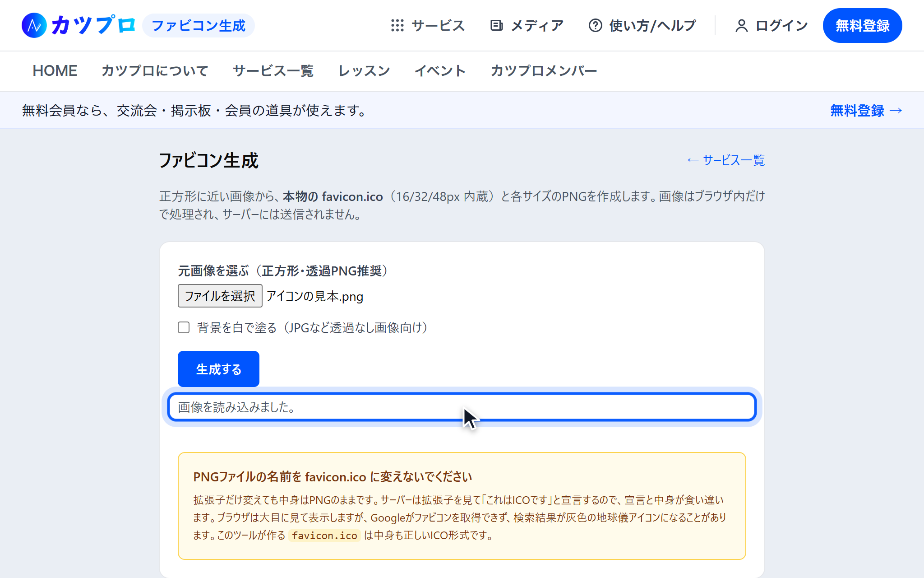Click the ファビコン生成 page heading
The width and height of the screenshot is (924, 578).
pos(208,160)
